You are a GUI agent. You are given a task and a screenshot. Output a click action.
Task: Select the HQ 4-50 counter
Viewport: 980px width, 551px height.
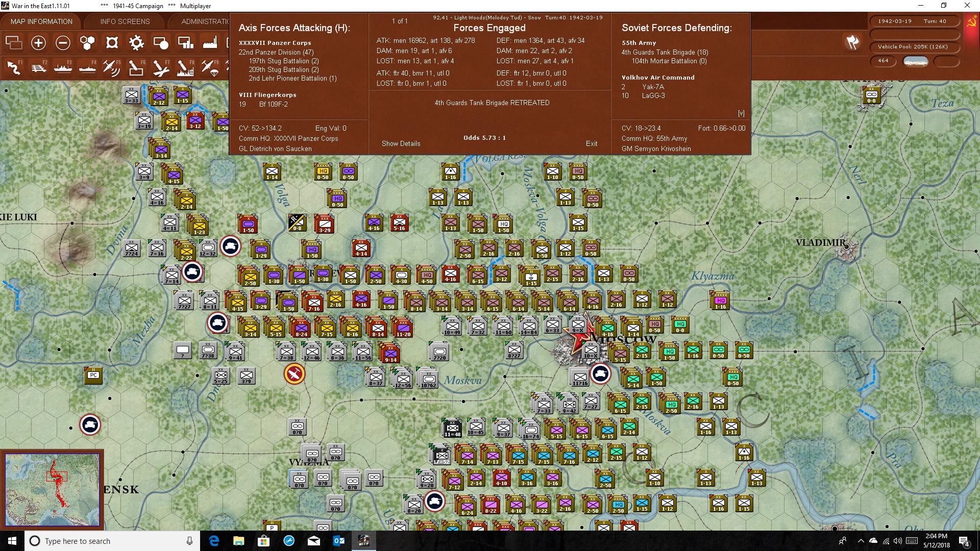tap(427, 275)
